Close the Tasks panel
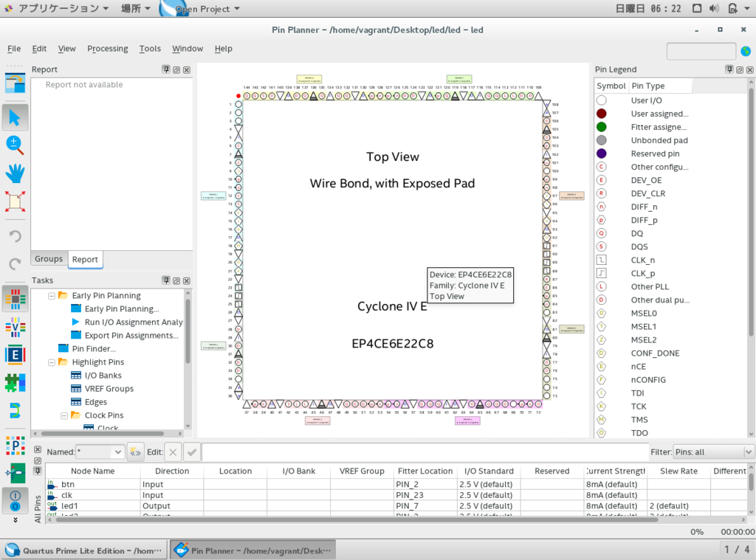The width and height of the screenshot is (756, 560). (x=187, y=281)
